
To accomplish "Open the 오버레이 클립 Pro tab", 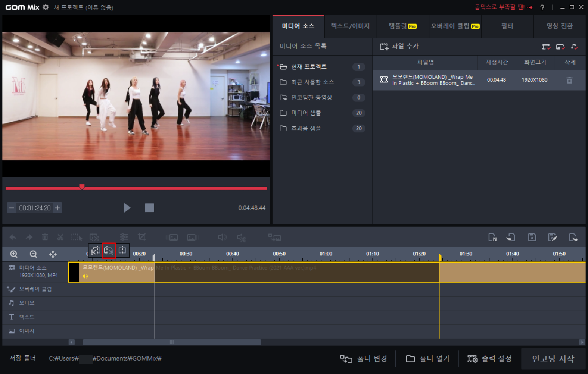I will (x=455, y=26).
